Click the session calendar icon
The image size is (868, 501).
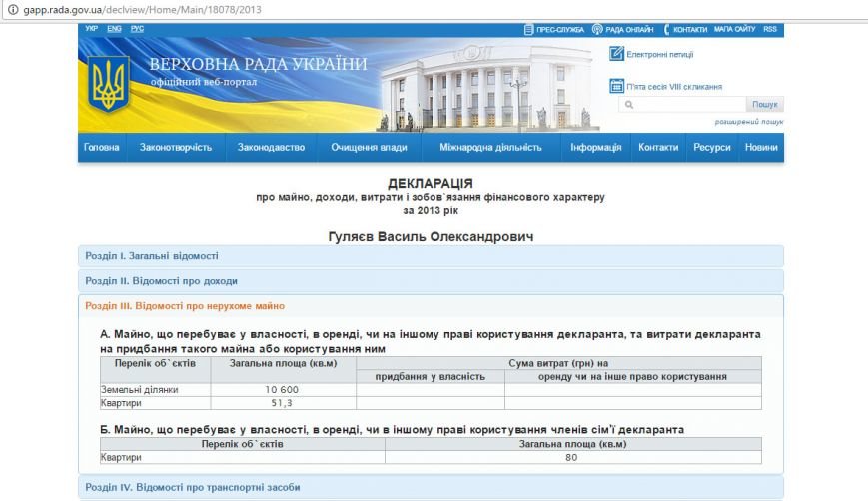click(x=616, y=86)
